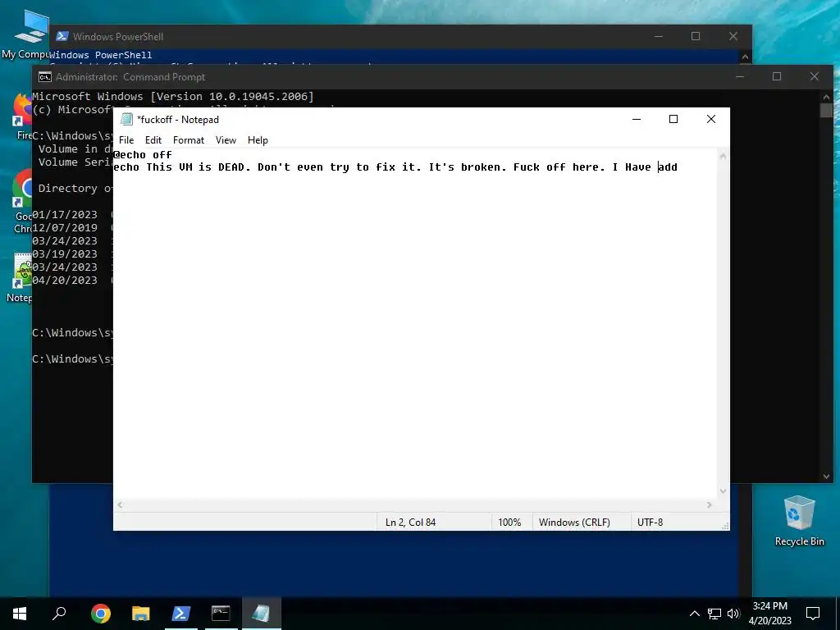The width and height of the screenshot is (840, 630).
Task: Click 'Windows (CRLF)' in status bar
Action: [574, 523]
